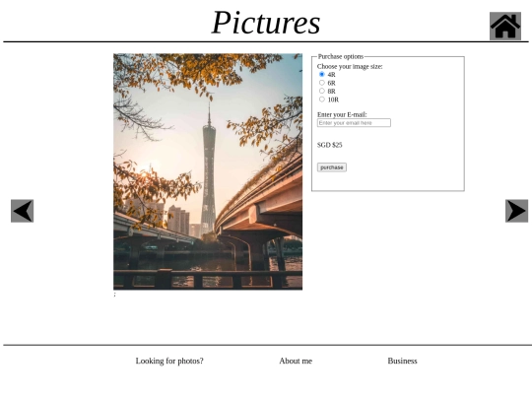Screen dimensions: 532x399
Task: Pick the 10R image size option
Action: (321, 100)
